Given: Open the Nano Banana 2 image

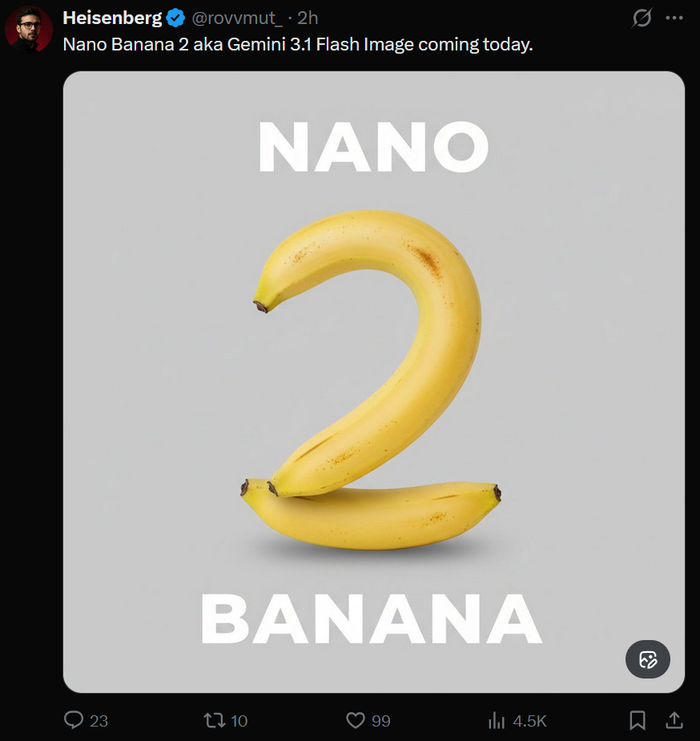Looking at the screenshot, I should pos(373,381).
